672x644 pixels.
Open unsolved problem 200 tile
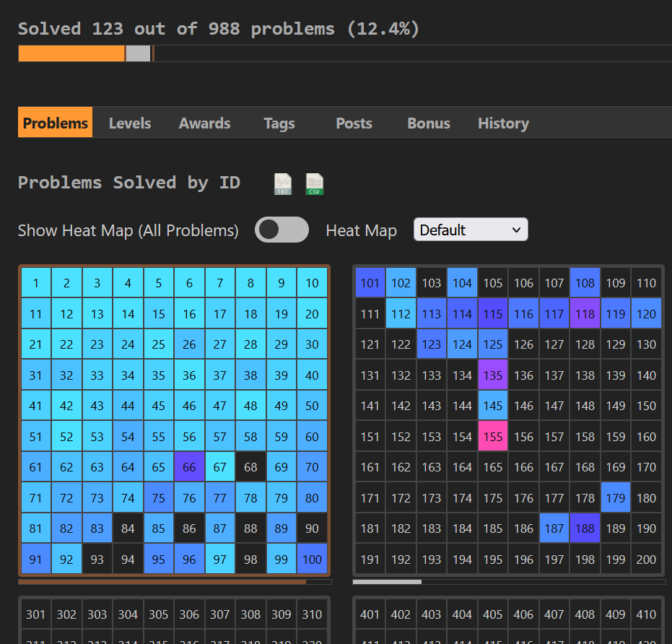[646, 560]
